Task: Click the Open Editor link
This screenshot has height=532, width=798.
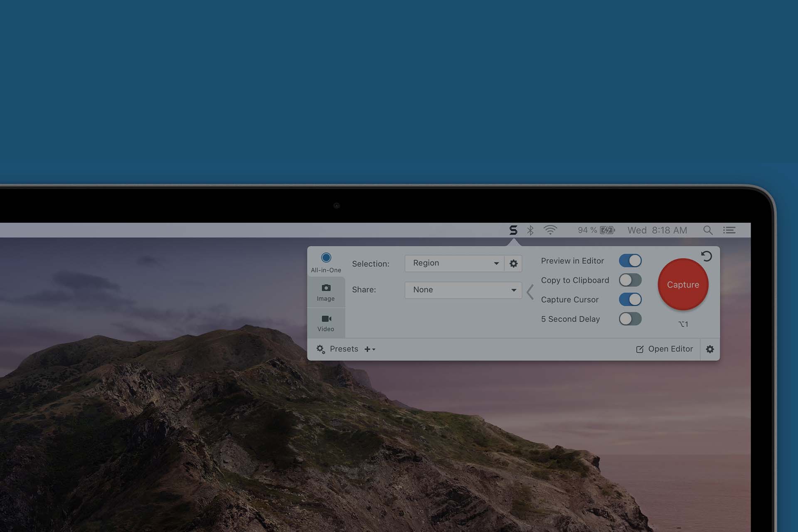Action: (x=665, y=349)
